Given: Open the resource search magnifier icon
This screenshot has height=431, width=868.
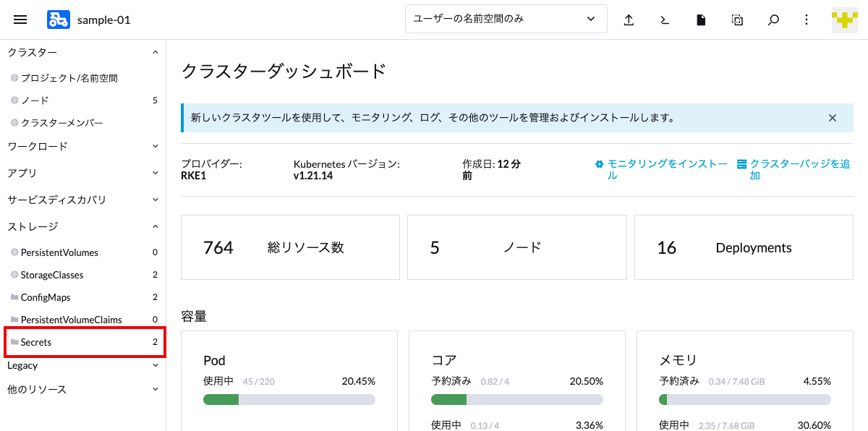Looking at the screenshot, I should pos(773,20).
